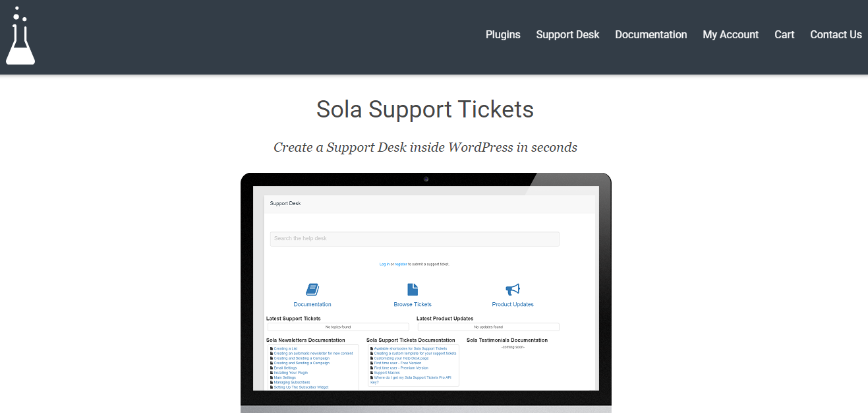The width and height of the screenshot is (868, 413).
Task: Open the Contact Us page
Action: 836,35
